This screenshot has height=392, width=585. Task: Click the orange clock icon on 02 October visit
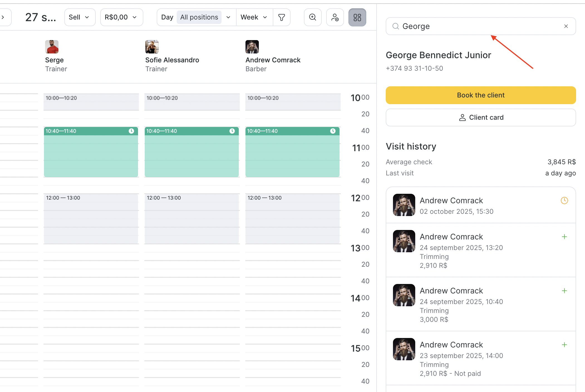tap(564, 200)
